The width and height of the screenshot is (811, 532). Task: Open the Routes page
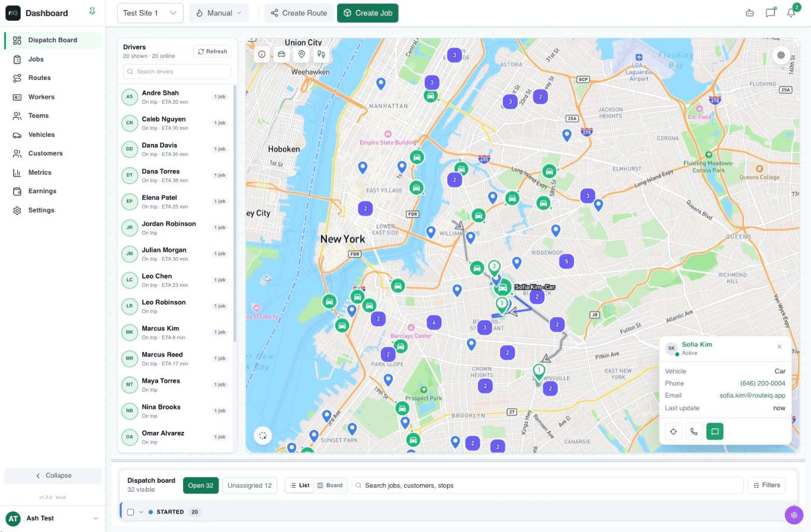53,78
